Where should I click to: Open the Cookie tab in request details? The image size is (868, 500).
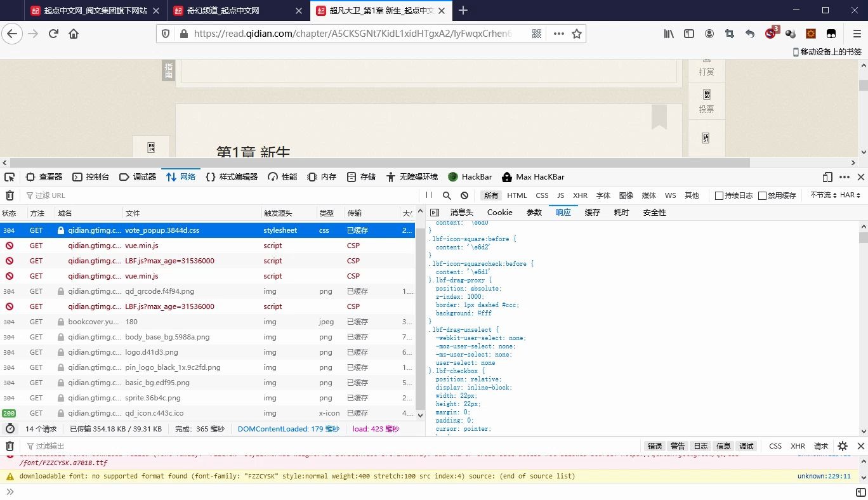click(499, 213)
